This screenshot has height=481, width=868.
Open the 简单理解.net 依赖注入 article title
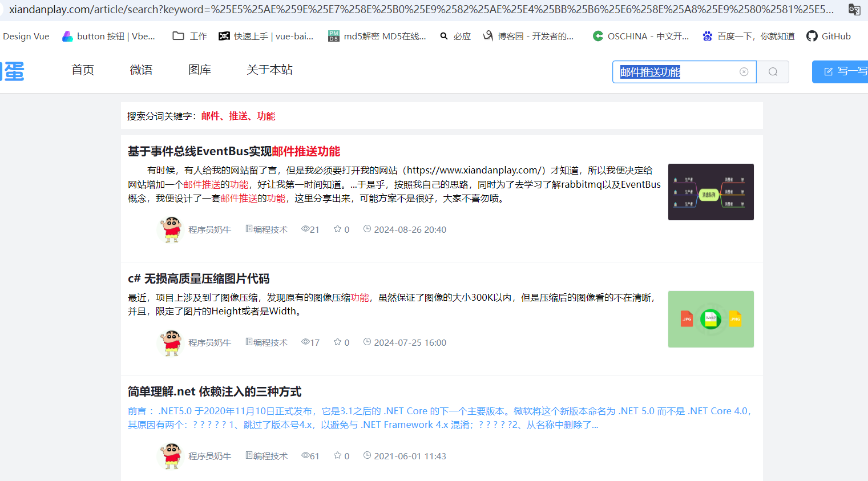point(215,391)
